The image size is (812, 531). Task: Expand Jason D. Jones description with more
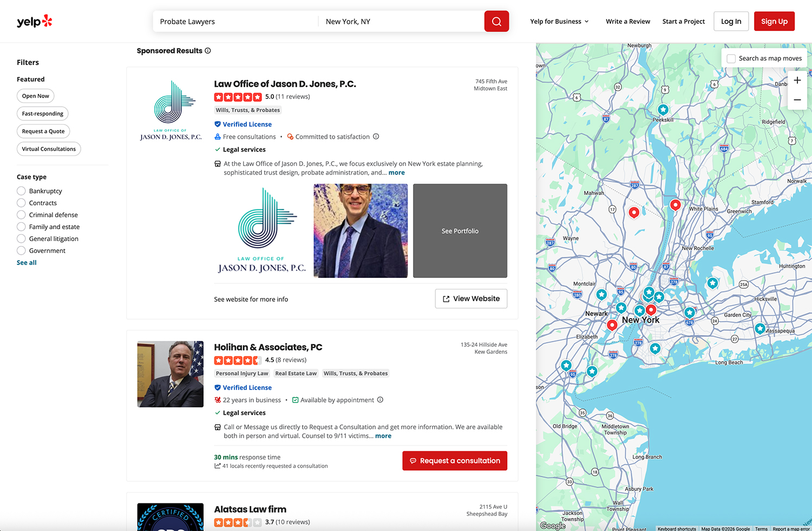(x=396, y=173)
